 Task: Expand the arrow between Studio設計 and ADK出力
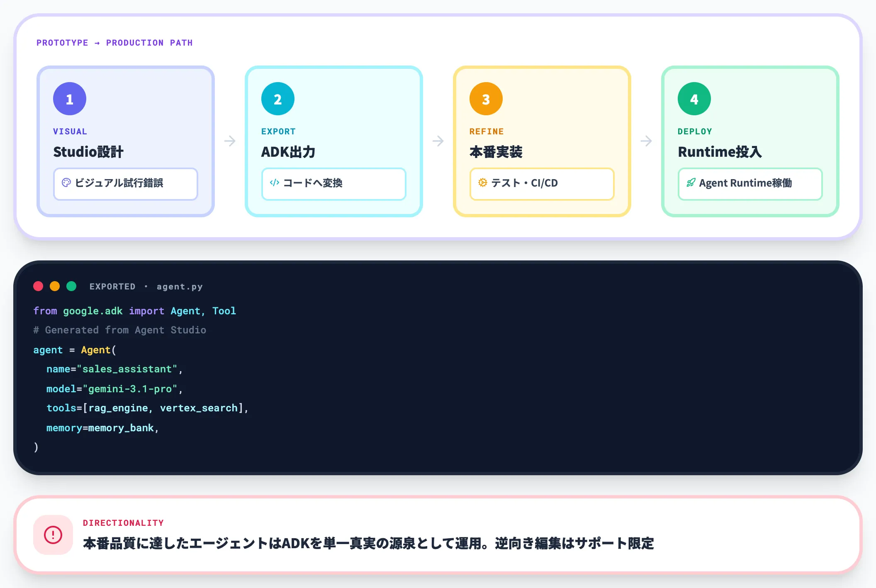230,141
